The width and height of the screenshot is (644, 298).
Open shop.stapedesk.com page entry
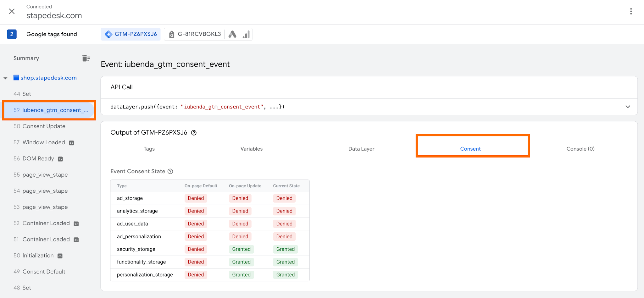(x=48, y=78)
